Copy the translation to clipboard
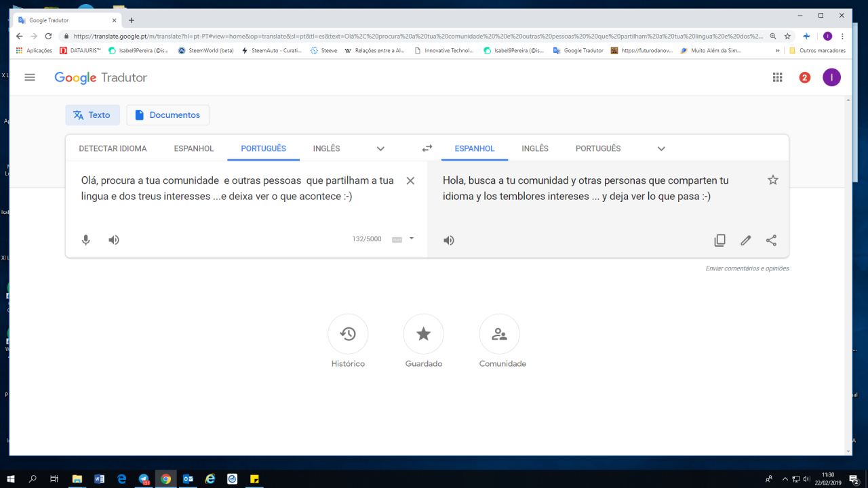The height and width of the screenshot is (488, 868). tap(720, 240)
